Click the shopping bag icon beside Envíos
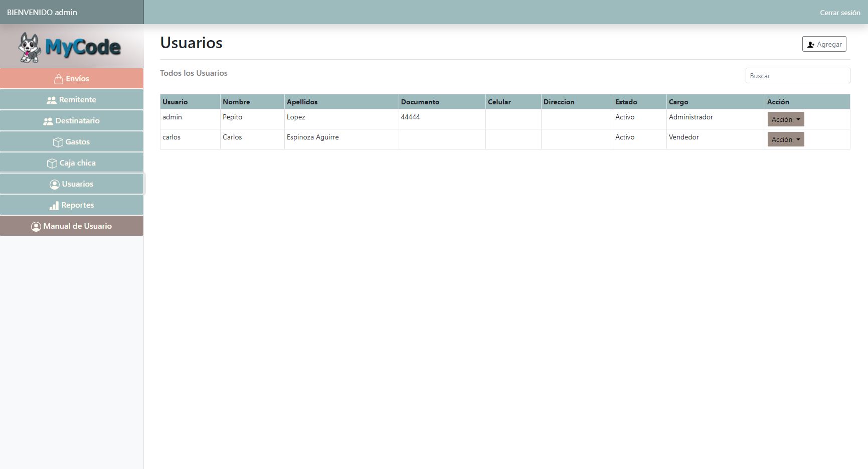Viewport: 868px width, 469px height. point(59,79)
